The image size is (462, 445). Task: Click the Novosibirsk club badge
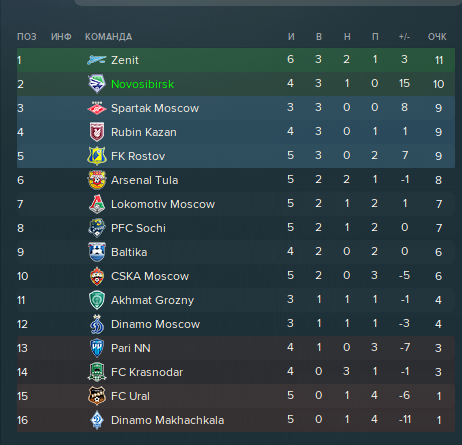97,84
